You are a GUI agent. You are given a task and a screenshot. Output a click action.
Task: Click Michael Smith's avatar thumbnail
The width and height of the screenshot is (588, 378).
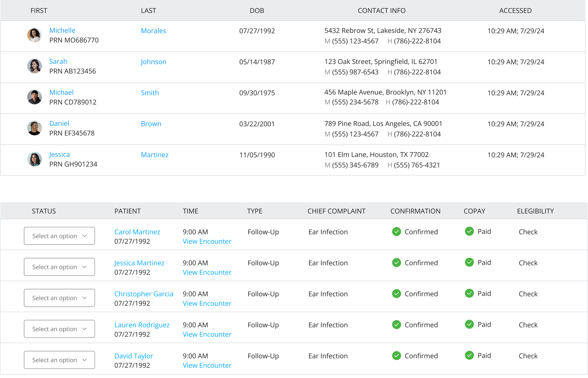pyautogui.click(x=34, y=97)
